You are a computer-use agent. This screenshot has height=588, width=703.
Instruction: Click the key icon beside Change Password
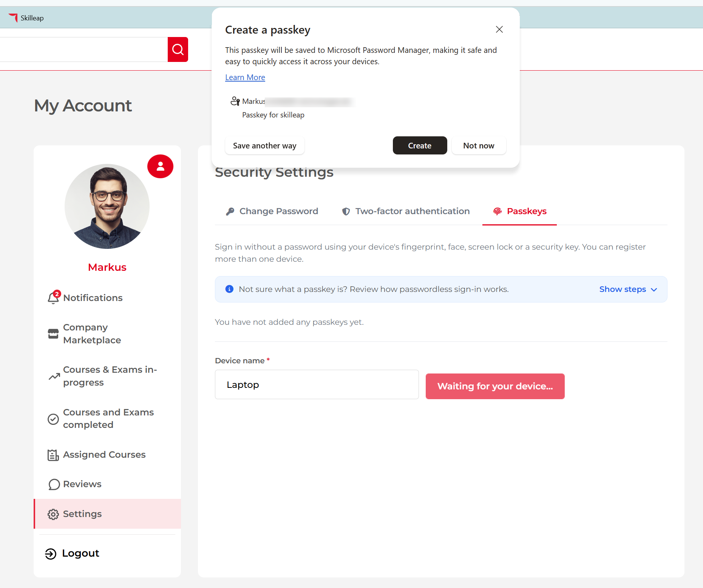tap(230, 211)
